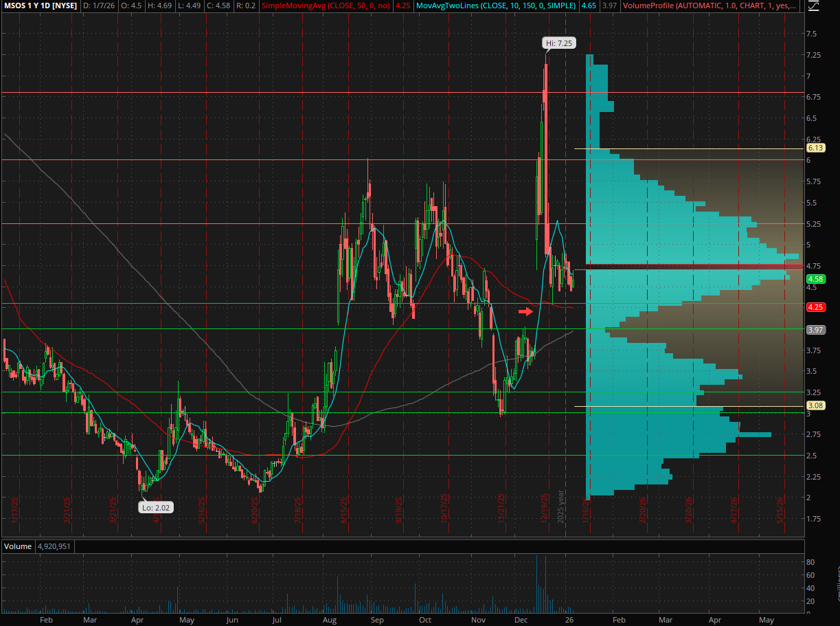Image resolution: width=840 pixels, height=626 pixels.
Task: Select the SimpleMovingAvg study label
Action: [x=327, y=5]
